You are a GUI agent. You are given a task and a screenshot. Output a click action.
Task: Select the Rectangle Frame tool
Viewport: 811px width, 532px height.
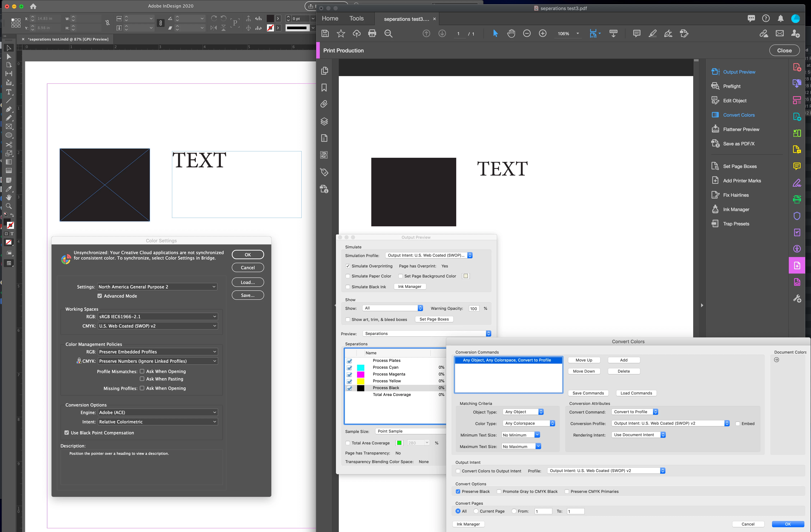coord(9,126)
